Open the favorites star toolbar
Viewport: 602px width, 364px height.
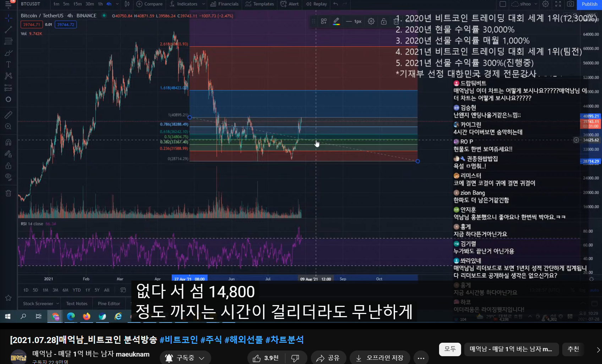[x=9, y=298]
